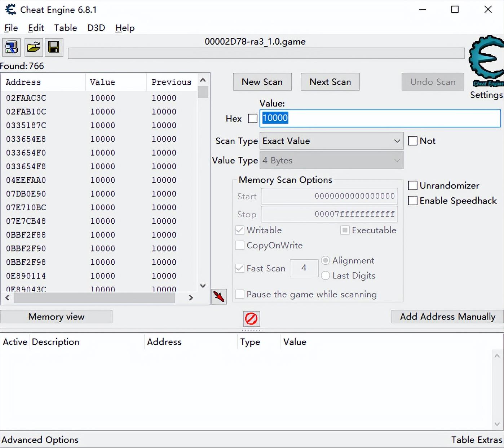This screenshot has height=448, width=504.
Task: Click the Type column header
Action: (259, 342)
